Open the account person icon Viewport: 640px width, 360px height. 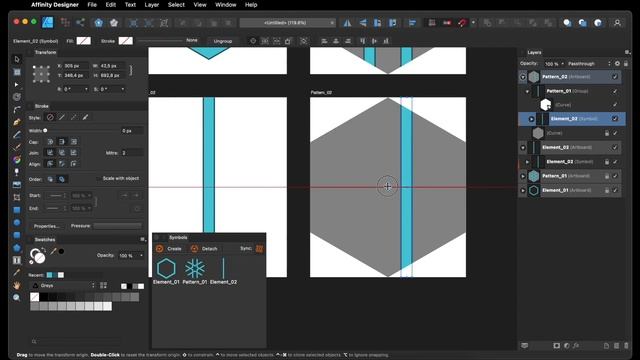coord(617,23)
